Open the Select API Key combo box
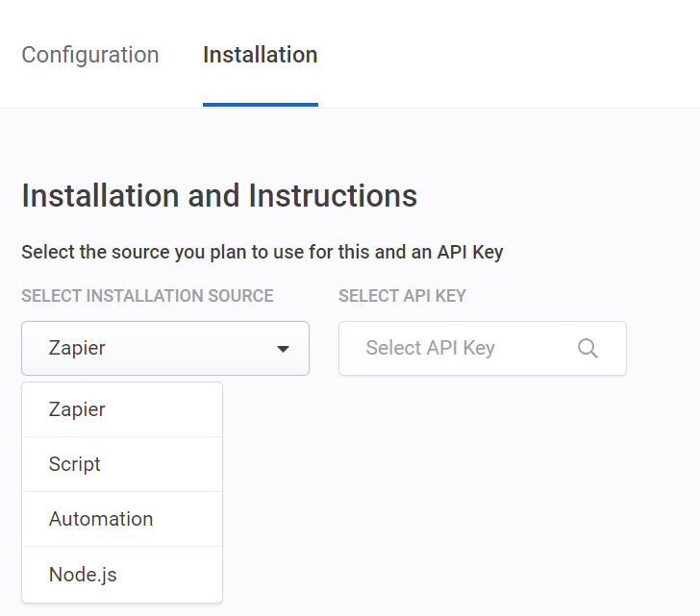The image size is (700, 616). (x=482, y=348)
